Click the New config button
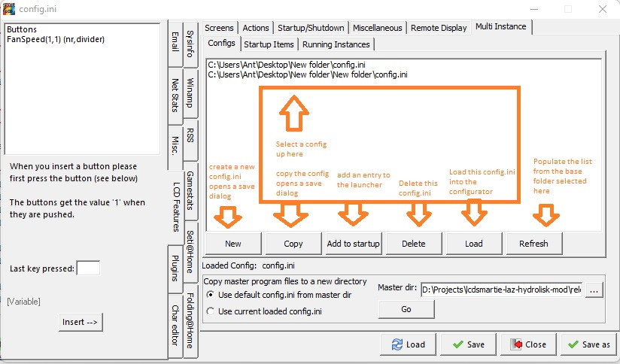 point(233,244)
